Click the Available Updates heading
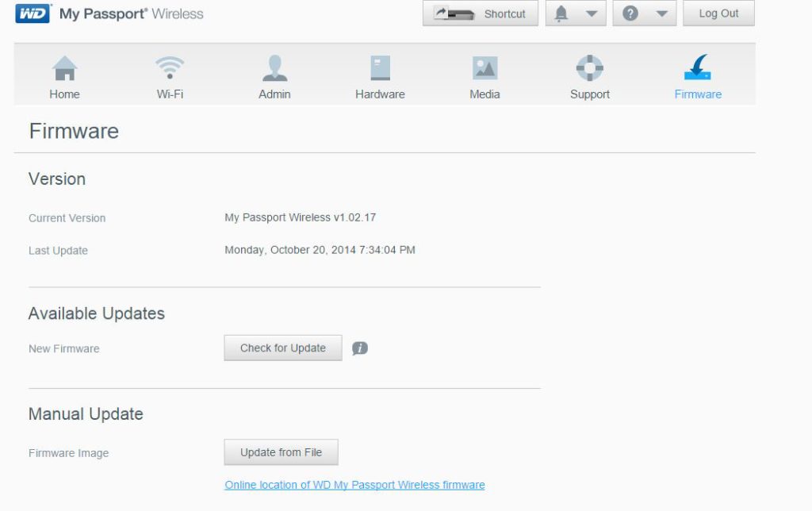This screenshot has width=812, height=511. click(x=96, y=313)
